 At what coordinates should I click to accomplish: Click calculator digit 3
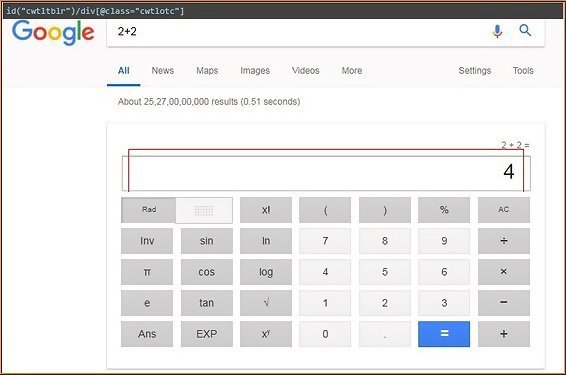[444, 303]
